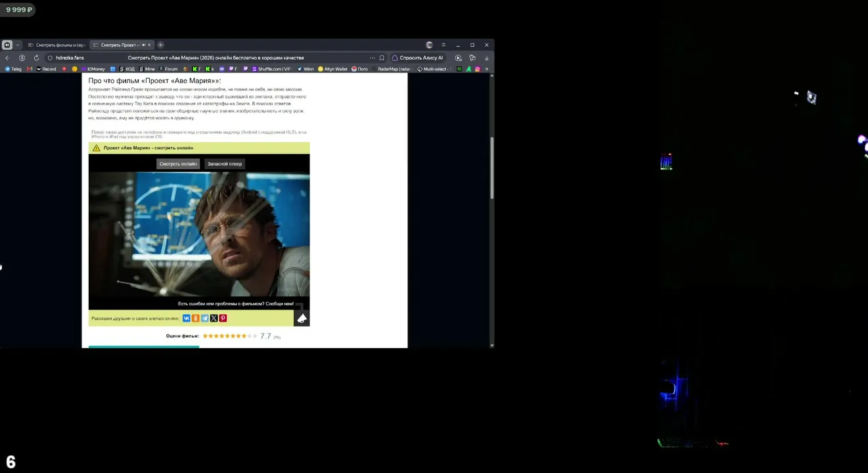Viewport: 868px width, 473px height.
Task: Switch to 'Запасной плеер' backup player
Action: pyautogui.click(x=225, y=164)
